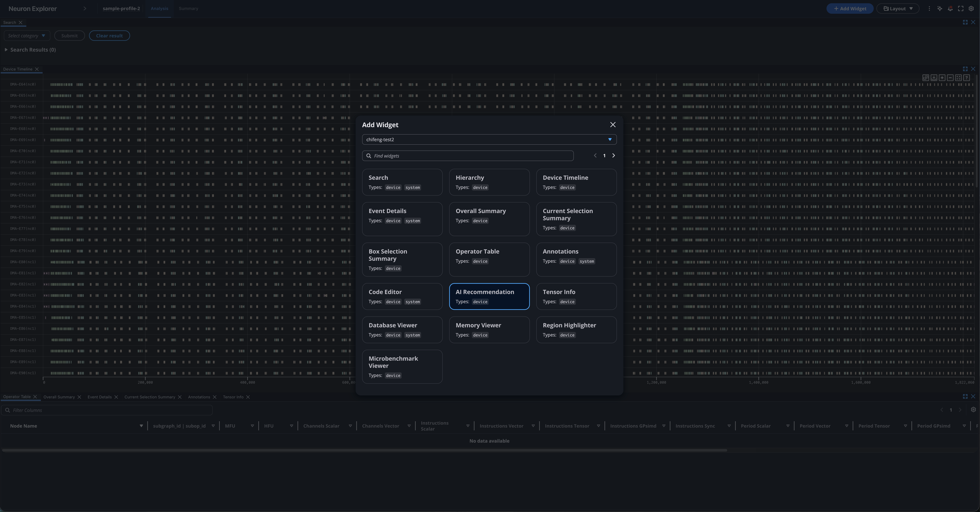This screenshot has width=980, height=512.
Task: Maximize the Device Timeline panel
Action: [965, 69]
